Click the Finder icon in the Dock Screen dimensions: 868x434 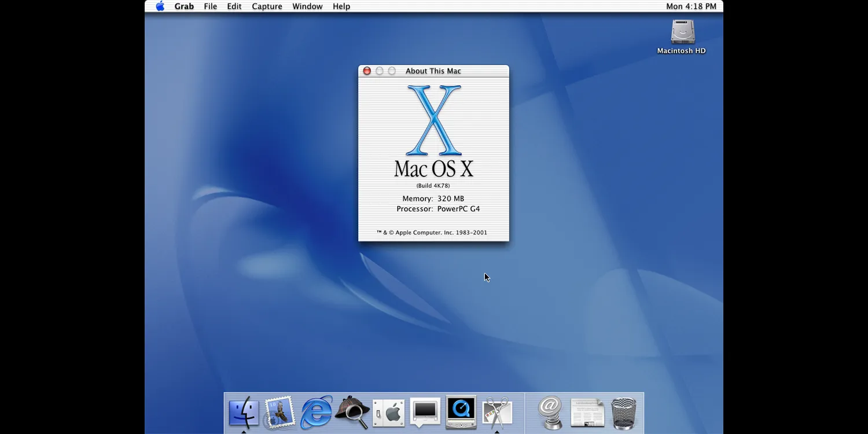pos(244,413)
